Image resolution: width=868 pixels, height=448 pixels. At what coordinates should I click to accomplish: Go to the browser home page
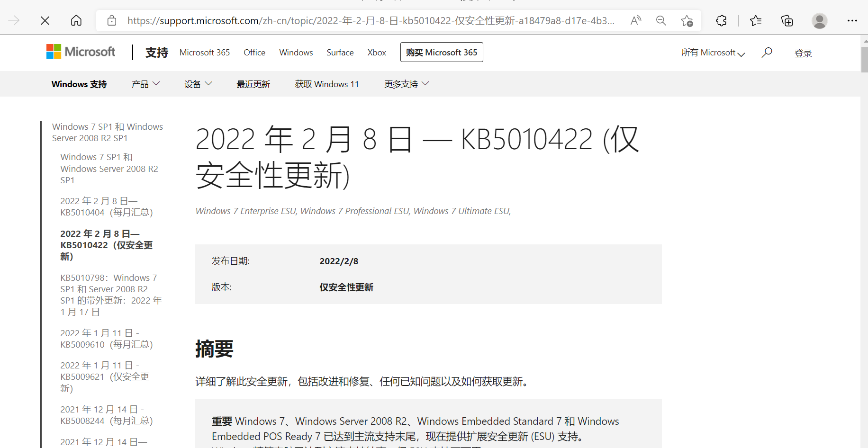pos(76,20)
